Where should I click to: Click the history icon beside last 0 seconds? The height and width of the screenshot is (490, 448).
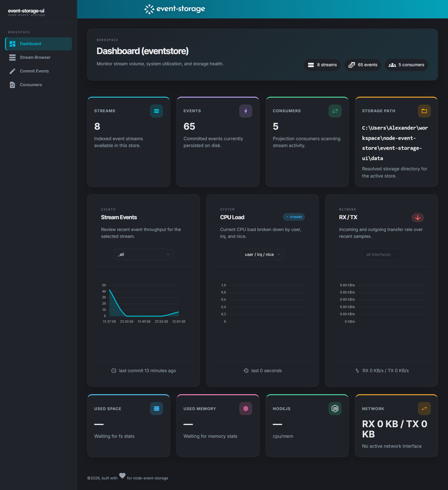pyautogui.click(x=246, y=371)
